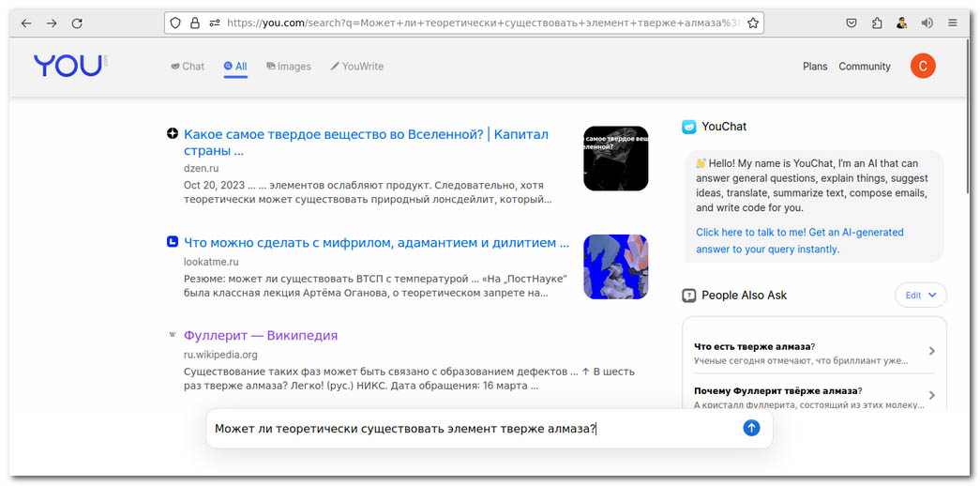
Task: Submit query with blue arrow send button
Action: [x=751, y=428]
